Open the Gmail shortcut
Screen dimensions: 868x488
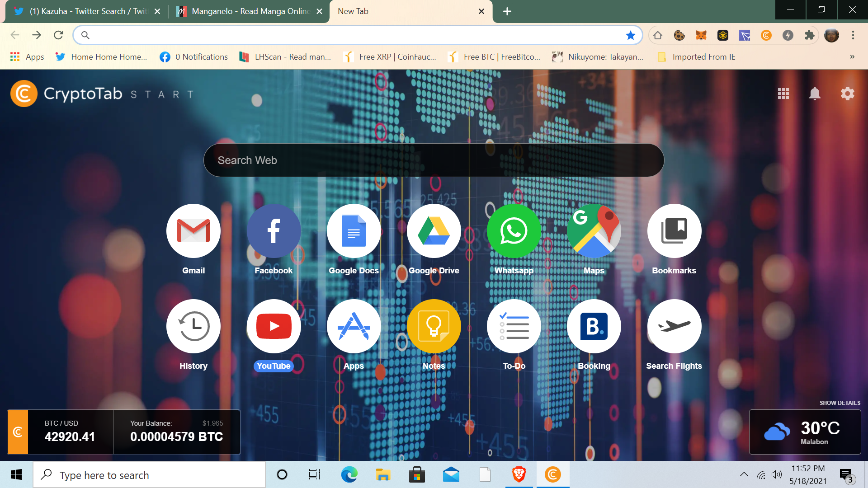click(x=193, y=231)
